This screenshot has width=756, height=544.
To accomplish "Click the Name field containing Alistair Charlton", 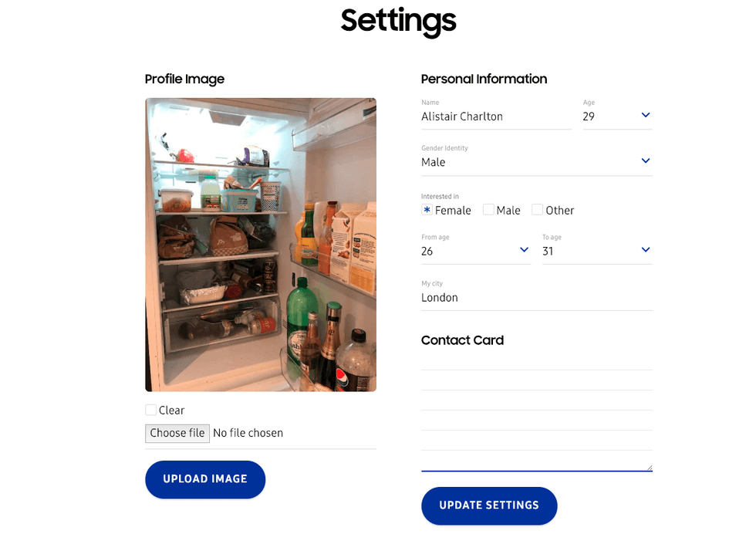I will tap(495, 117).
